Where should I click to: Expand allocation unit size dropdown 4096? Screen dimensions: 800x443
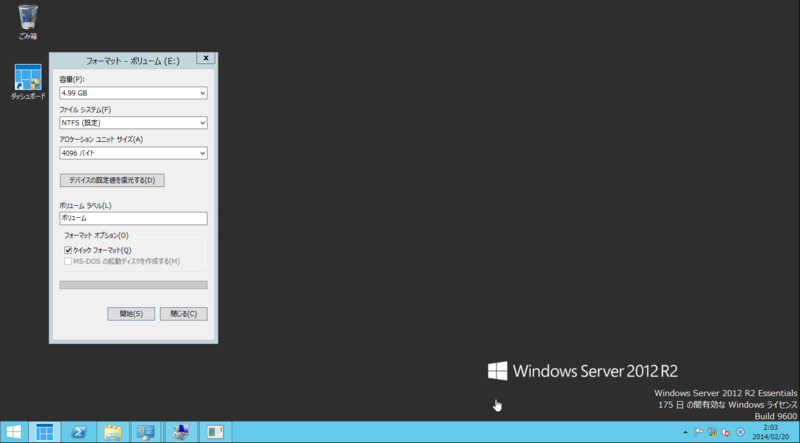pyautogui.click(x=133, y=153)
